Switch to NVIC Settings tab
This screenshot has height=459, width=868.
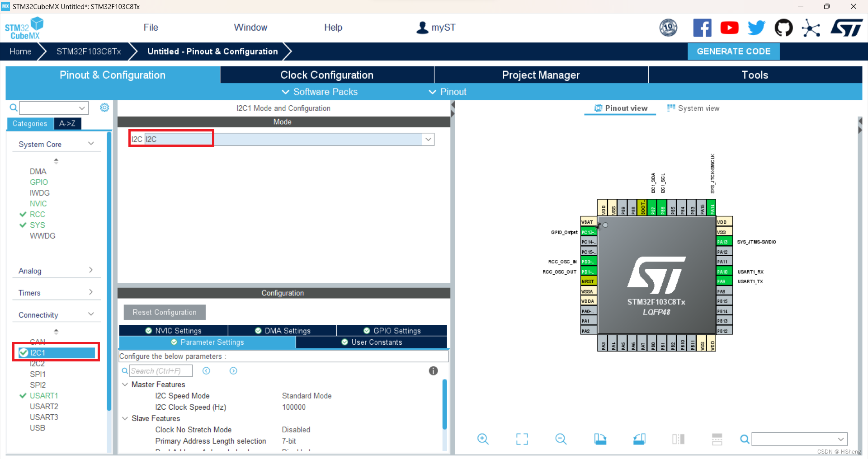174,331
